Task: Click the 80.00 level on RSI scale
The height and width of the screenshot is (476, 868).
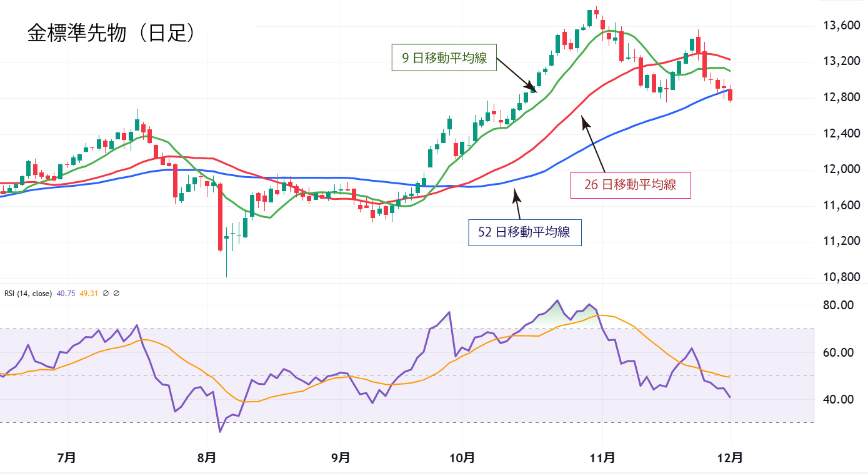Action: pos(838,305)
